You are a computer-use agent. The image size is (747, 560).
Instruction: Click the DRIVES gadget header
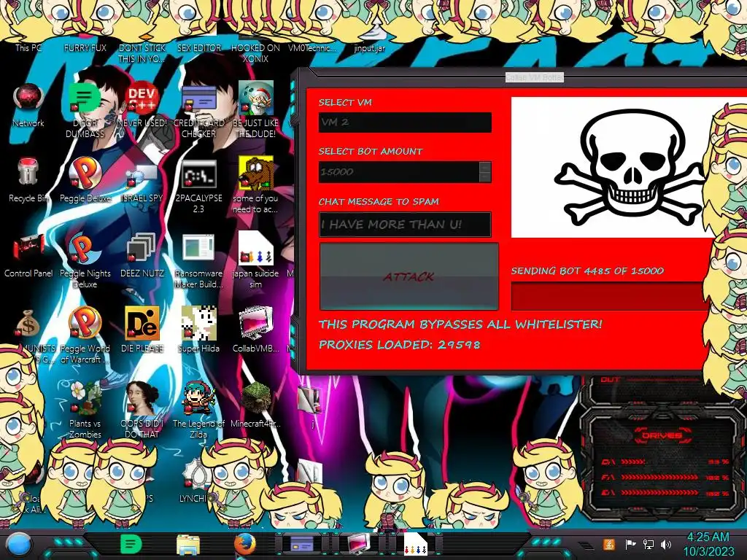(662, 436)
